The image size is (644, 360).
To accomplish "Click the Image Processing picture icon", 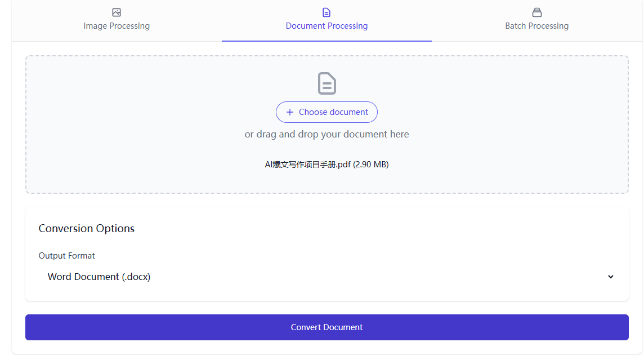I will [x=117, y=12].
